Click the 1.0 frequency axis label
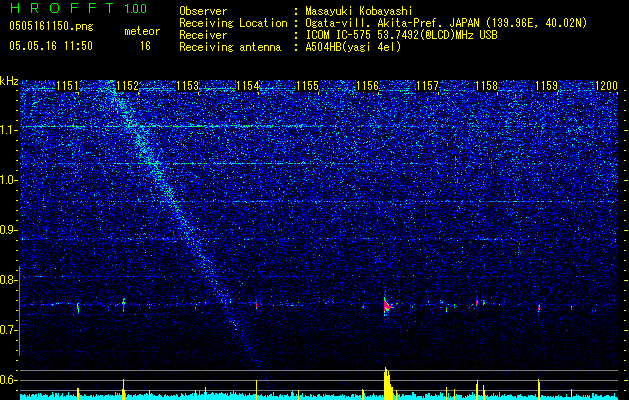The height and width of the screenshot is (400, 629). [8, 180]
